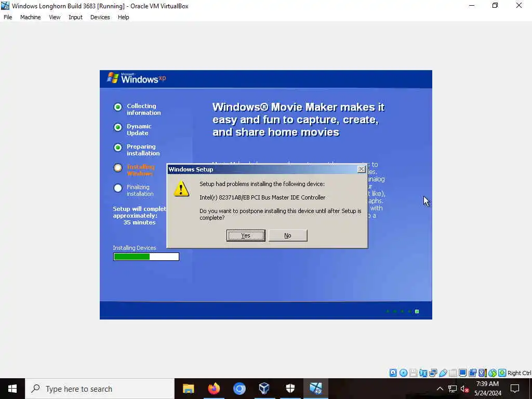
Task: Click Yes to postpone device installation
Action: pyautogui.click(x=246, y=235)
